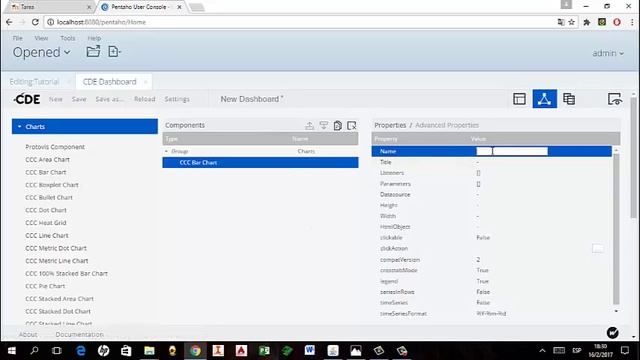Click the crosstabMode True value
640x360 pixels.
(x=482, y=270)
